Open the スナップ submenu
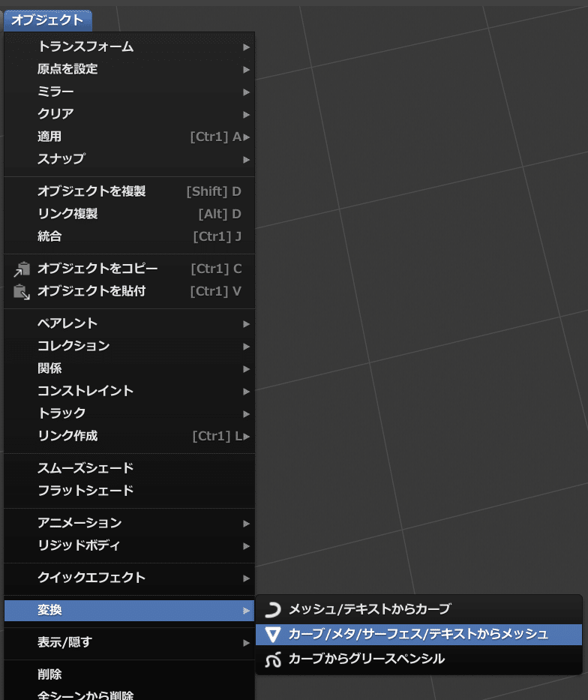The image size is (588, 700). point(130,159)
